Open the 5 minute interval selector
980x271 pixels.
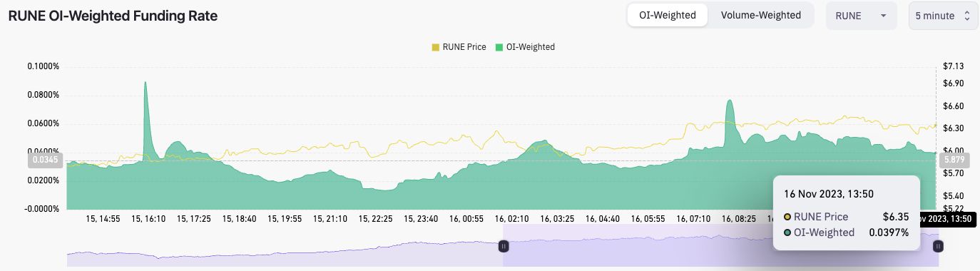coord(943,16)
